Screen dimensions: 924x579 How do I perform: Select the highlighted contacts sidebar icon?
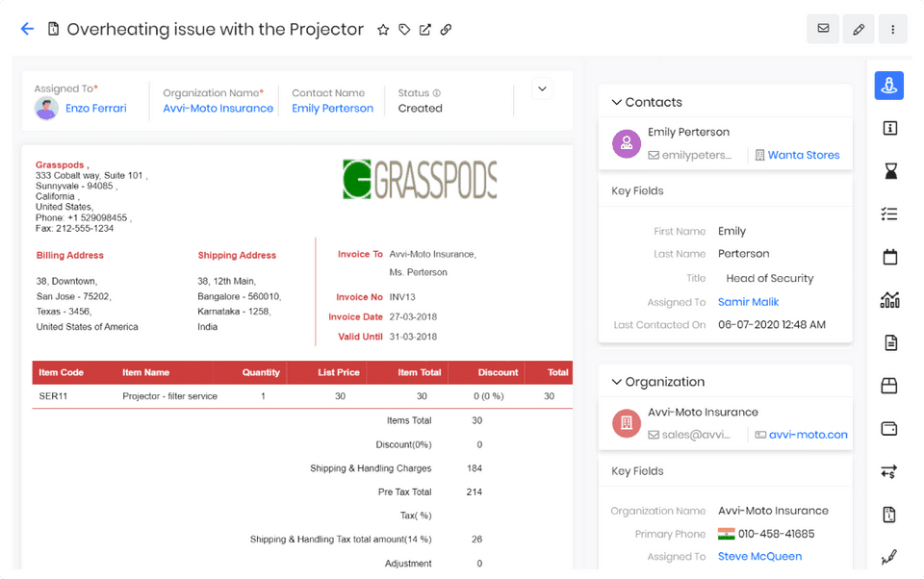pos(889,86)
